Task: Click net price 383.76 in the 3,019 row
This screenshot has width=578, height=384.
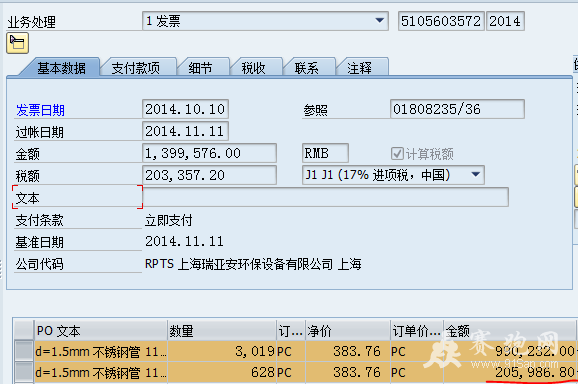Action: (348, 351)
